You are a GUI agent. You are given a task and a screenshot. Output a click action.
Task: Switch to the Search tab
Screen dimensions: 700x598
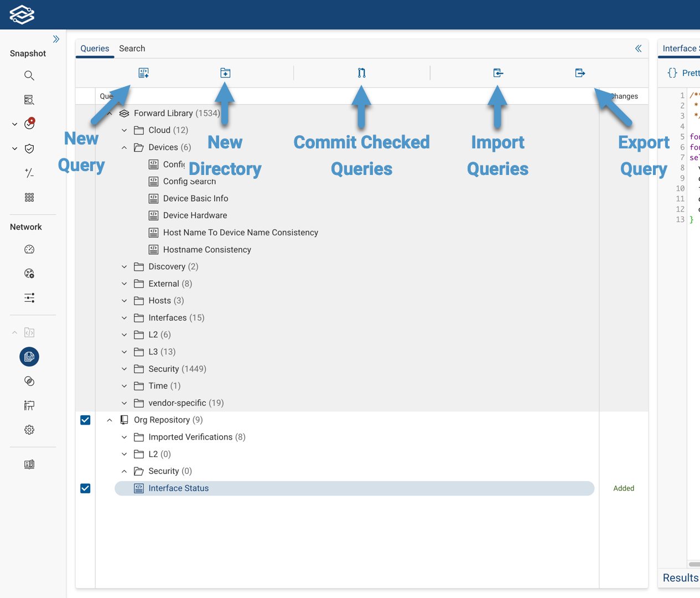click(132, 48)
